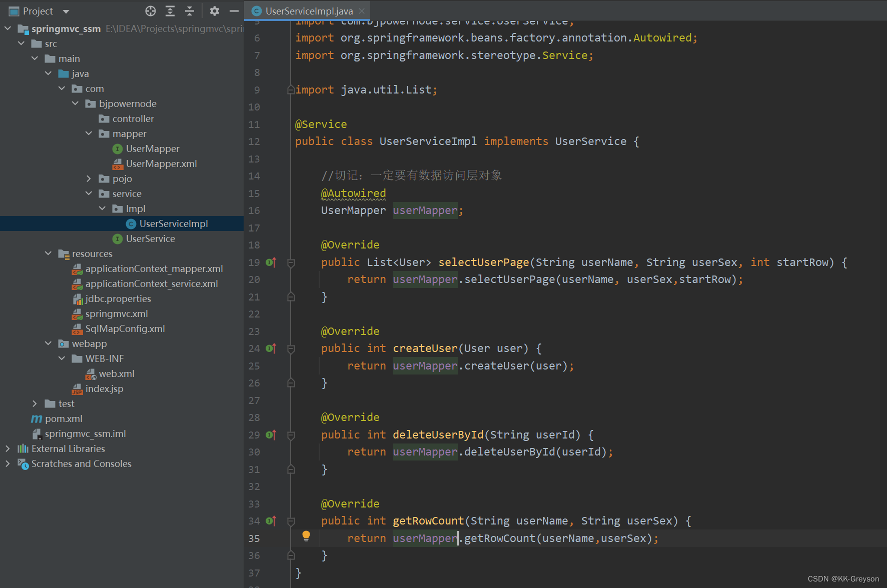
Task: Collapse the bjpowernode package
Action: tap(75, 103)
